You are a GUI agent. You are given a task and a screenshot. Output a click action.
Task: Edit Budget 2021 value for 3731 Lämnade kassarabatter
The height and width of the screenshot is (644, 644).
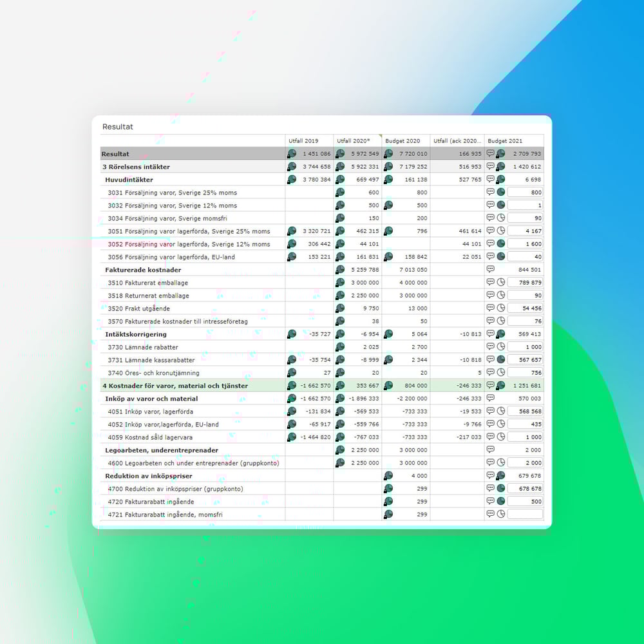point(525,359)
